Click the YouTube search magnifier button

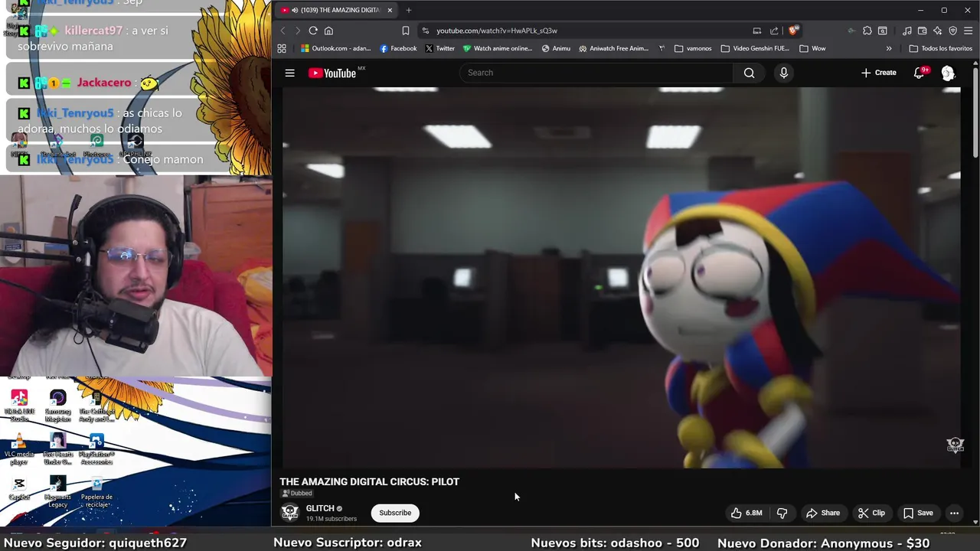coord(749,73)
